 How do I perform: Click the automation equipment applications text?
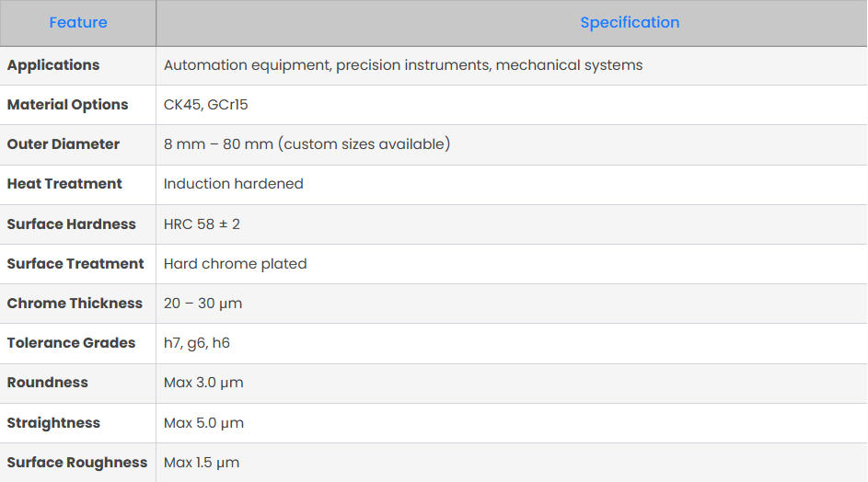(403, 65)
